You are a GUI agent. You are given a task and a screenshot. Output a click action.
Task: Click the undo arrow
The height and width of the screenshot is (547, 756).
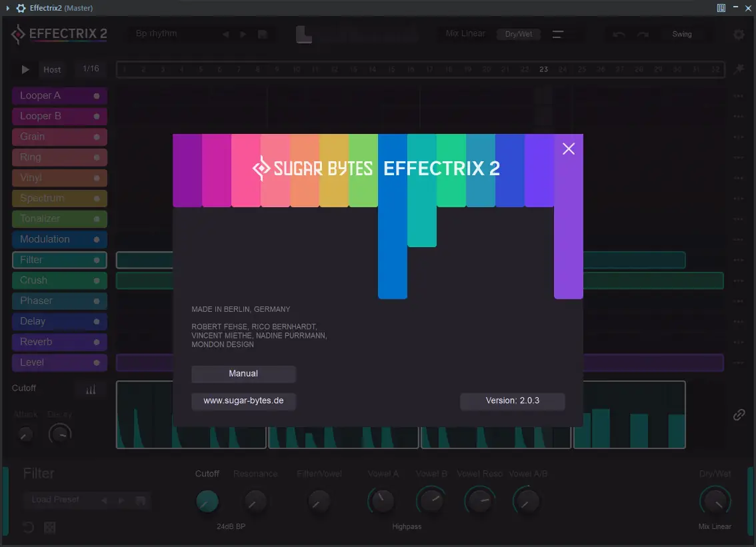(x=619, y=34)
